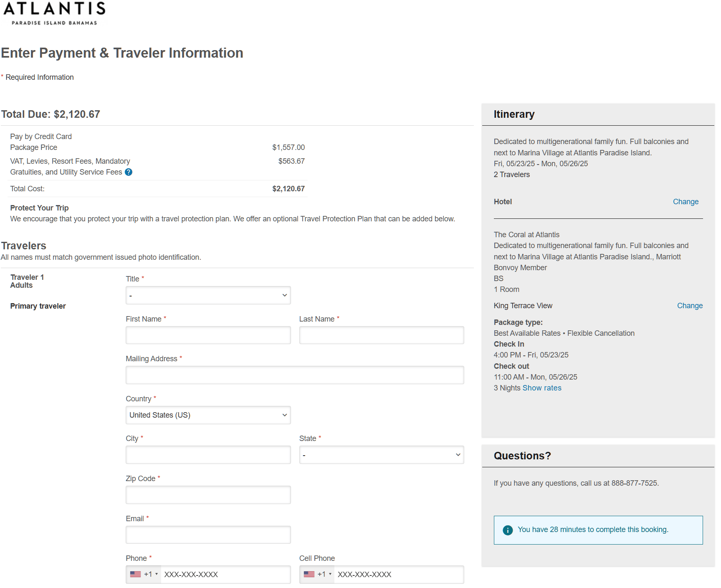Image resolution: width=721 pixels, height=588 pixels.
Task: Click the Primary traveler label
Action: tap(38, 306)
